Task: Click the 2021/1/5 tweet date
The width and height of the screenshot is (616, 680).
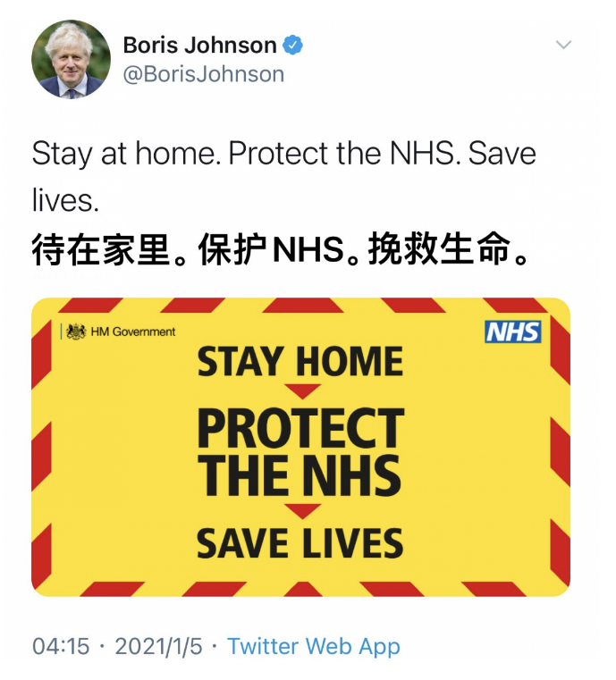Action: pyautogui.click(x=158, y=647)
